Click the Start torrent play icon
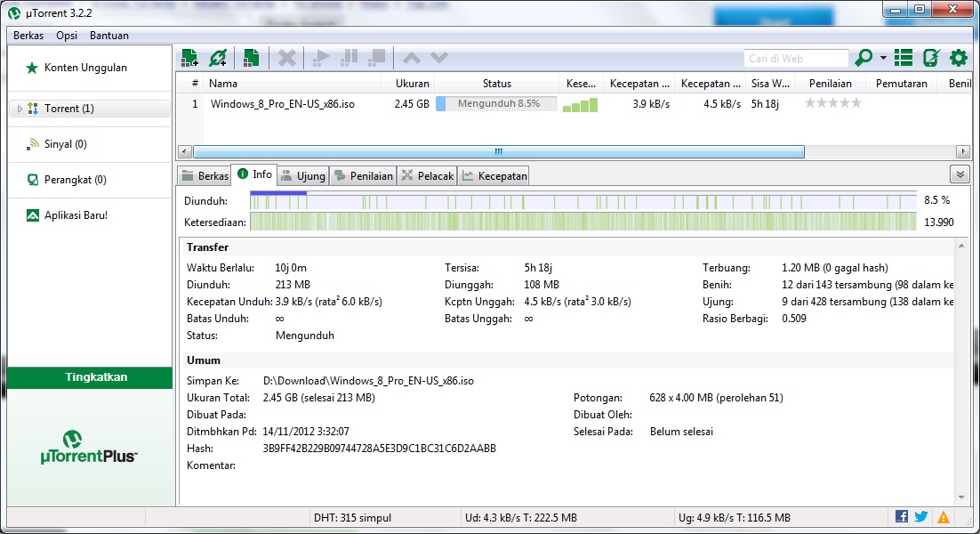 point(321,58)
